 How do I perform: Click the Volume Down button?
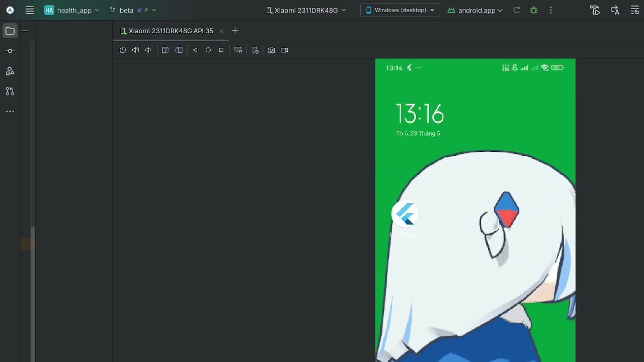[x=148, y=50]
